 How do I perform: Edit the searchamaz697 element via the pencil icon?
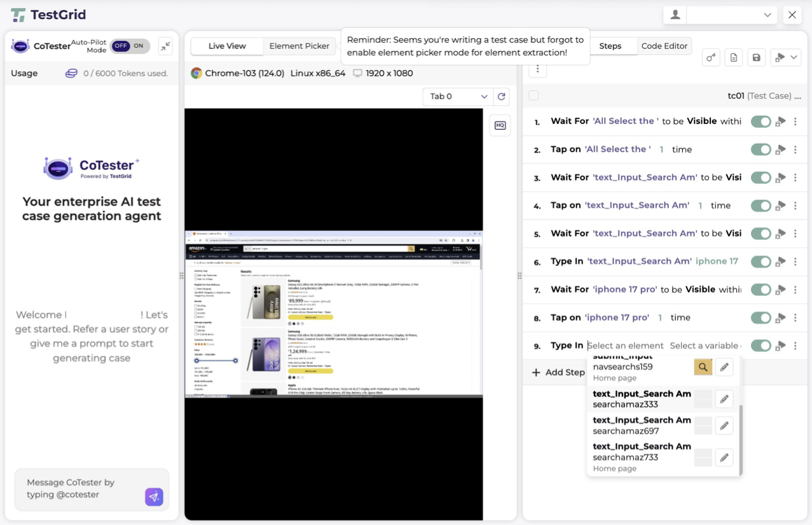click(724, 426)
